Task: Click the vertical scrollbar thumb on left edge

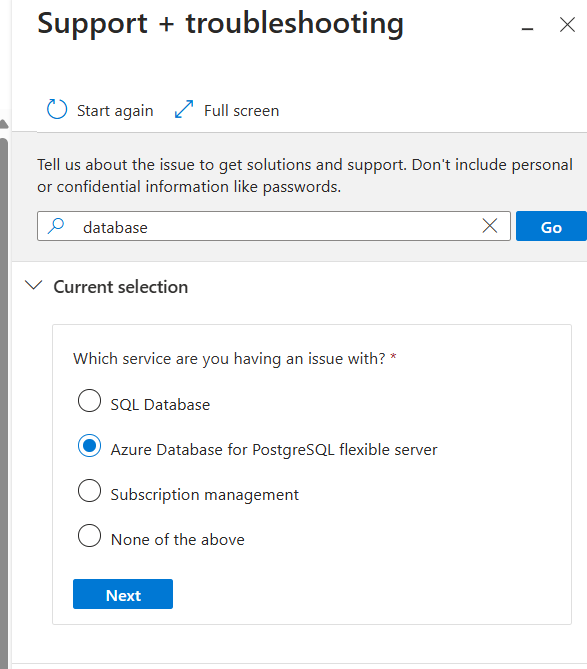Action: [x=4, y=401]
